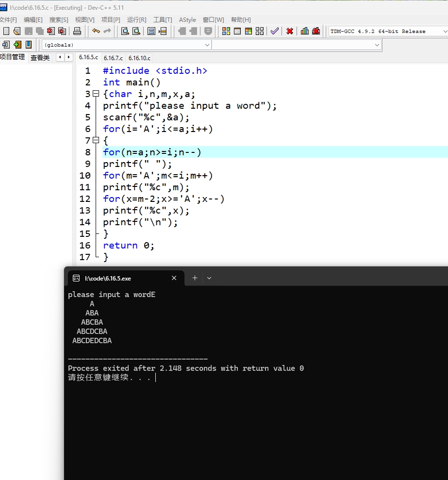Select the 项目管理 side panel tab
The height and width of the screenshot is (480, 448).
click(x=13, y=57)
